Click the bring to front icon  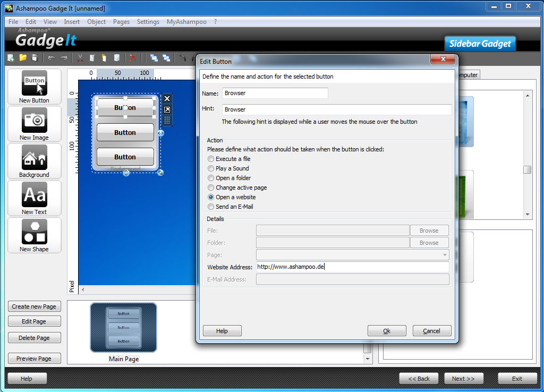[x=154, y=58]
